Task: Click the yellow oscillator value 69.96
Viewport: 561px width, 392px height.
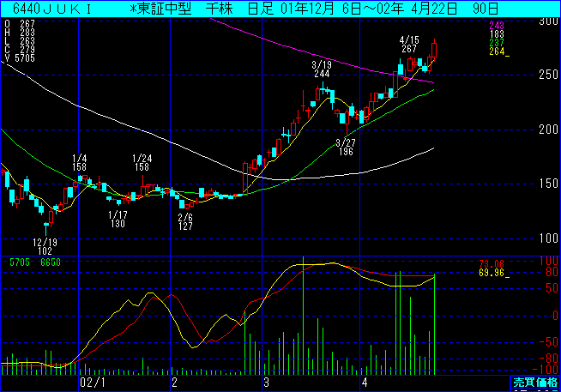Action: (x=492, y=273)
